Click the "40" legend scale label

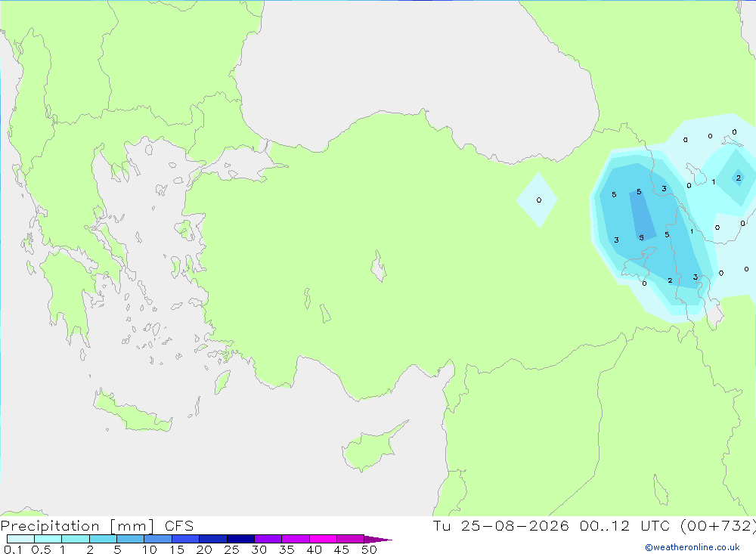(314, 549)
